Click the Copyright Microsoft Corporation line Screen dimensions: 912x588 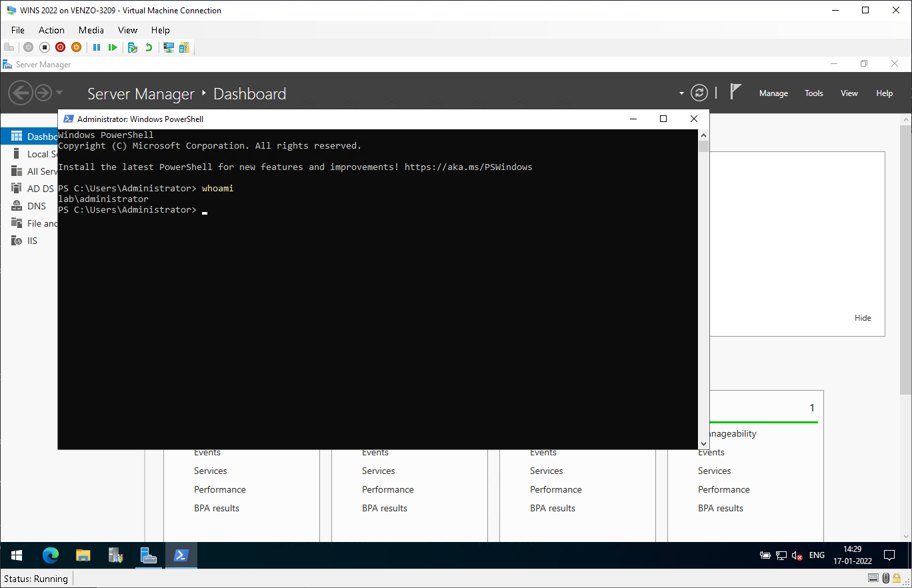(209, 145)
